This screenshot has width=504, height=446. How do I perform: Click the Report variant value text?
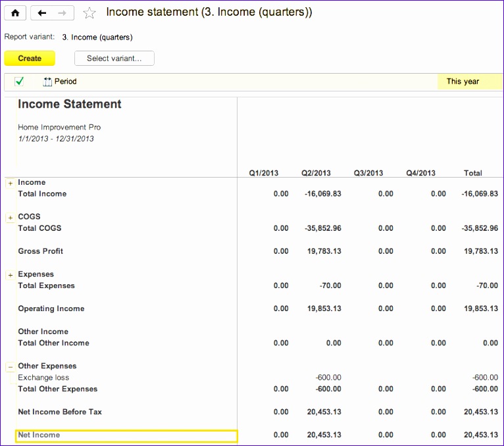(x=97, y=37)
